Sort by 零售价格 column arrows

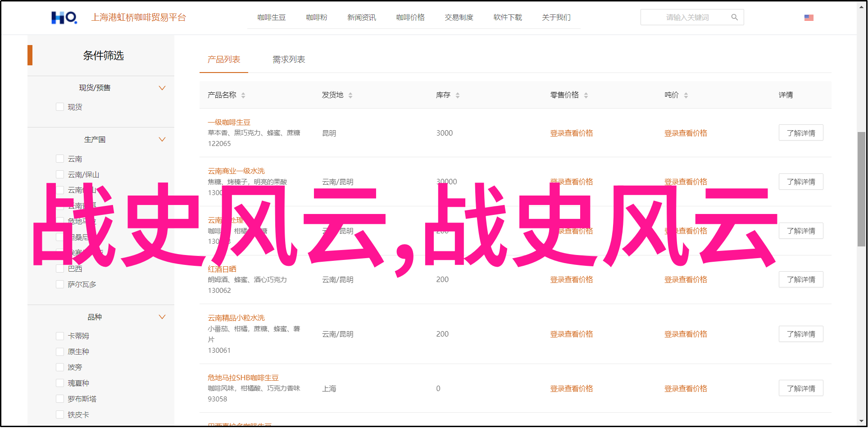pyautogui.click(x=586, y=95)
